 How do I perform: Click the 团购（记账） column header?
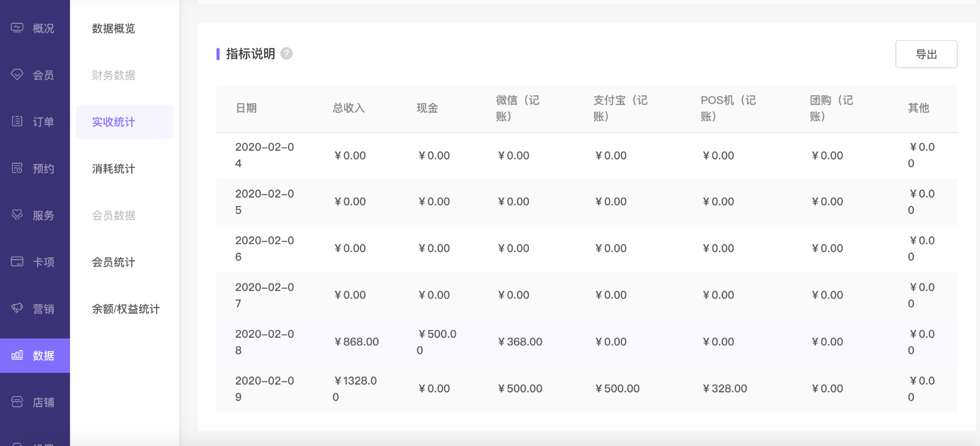[832, 108]
